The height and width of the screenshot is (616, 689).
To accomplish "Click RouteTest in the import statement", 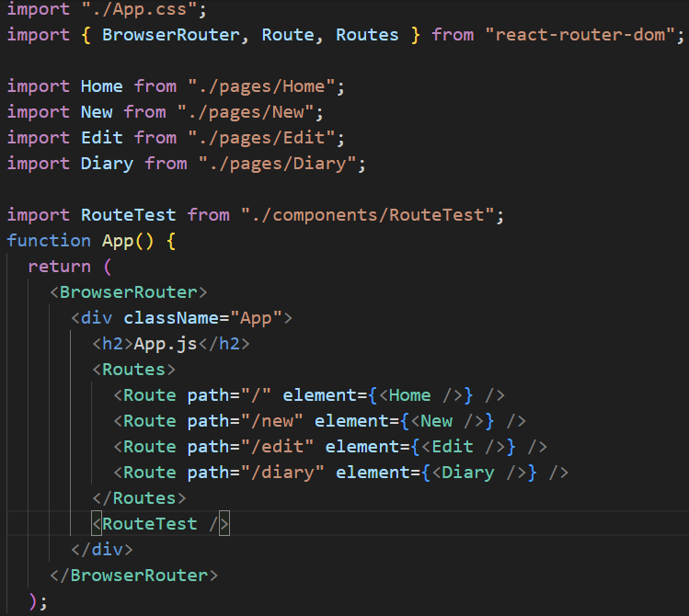I will (x=128, y=215).
